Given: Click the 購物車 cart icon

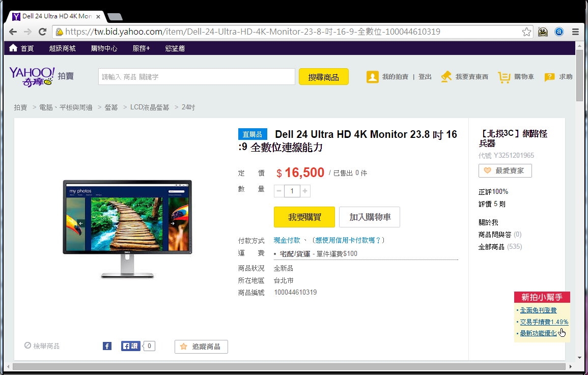Looking at the screenshot, I should [x=504, y=77].
